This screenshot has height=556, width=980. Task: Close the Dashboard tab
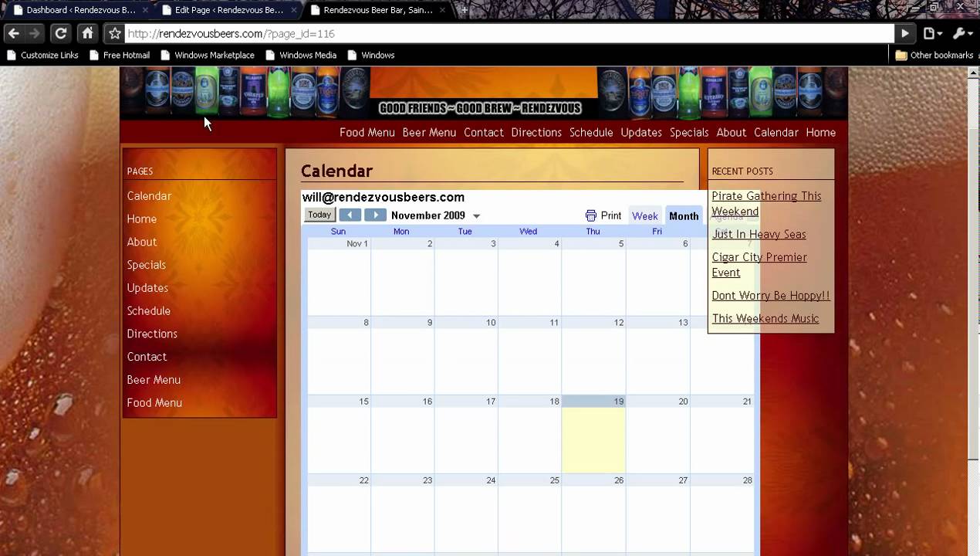(144, 10)
